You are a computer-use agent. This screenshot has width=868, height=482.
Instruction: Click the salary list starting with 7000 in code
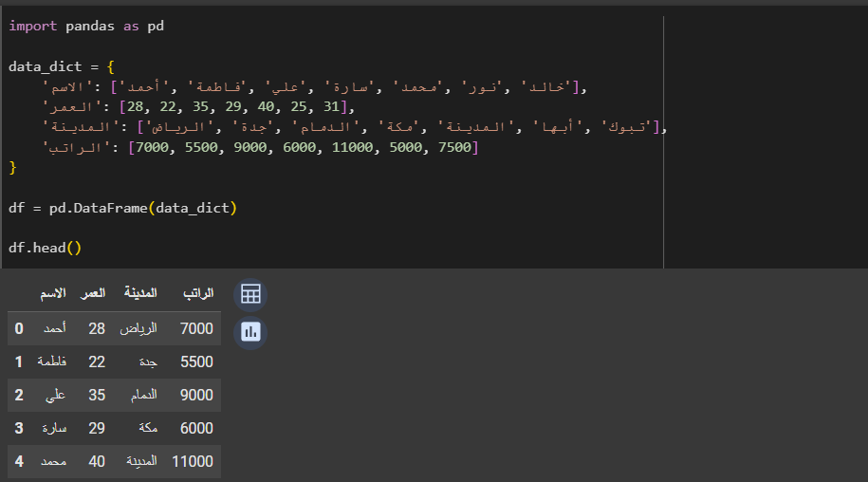tap(304, 147)
